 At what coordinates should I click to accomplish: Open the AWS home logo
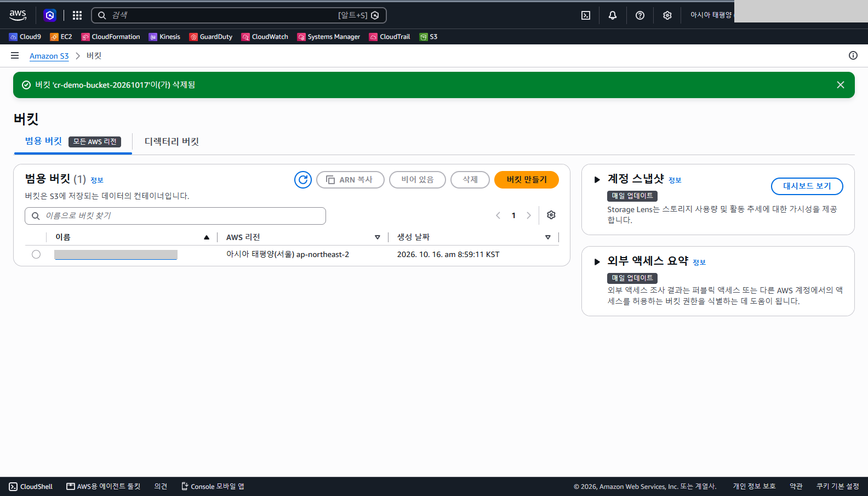18,15
